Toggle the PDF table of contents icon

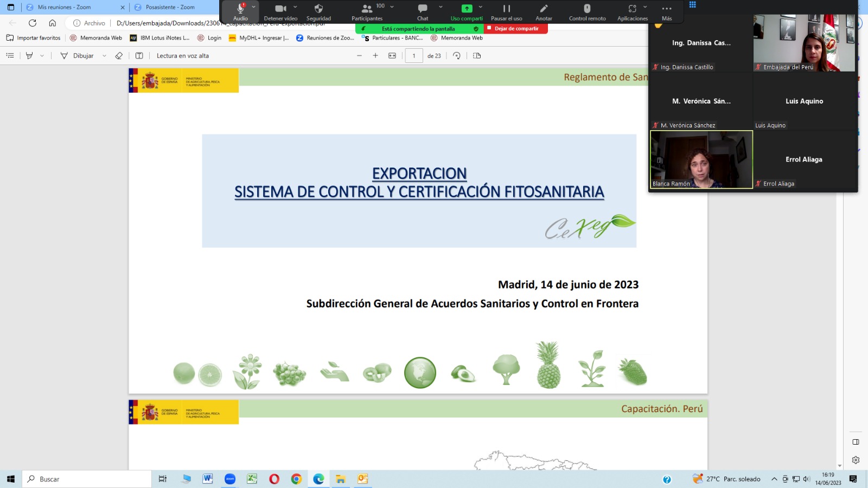pyautogui.click(x=10, y=55)
